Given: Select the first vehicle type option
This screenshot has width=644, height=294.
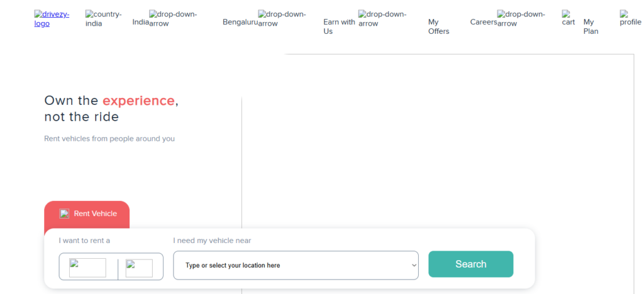Looking at the screenshot, I should (87, 268).
